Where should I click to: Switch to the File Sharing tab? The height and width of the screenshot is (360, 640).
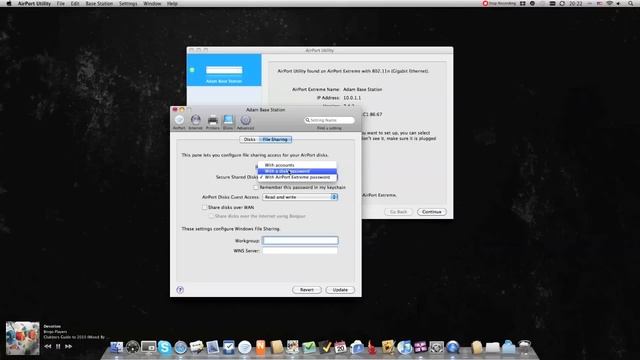275,140
